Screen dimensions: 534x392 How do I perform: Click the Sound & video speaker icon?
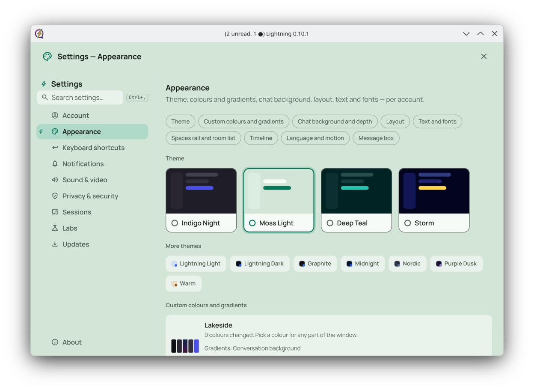[x=55, y=180]
